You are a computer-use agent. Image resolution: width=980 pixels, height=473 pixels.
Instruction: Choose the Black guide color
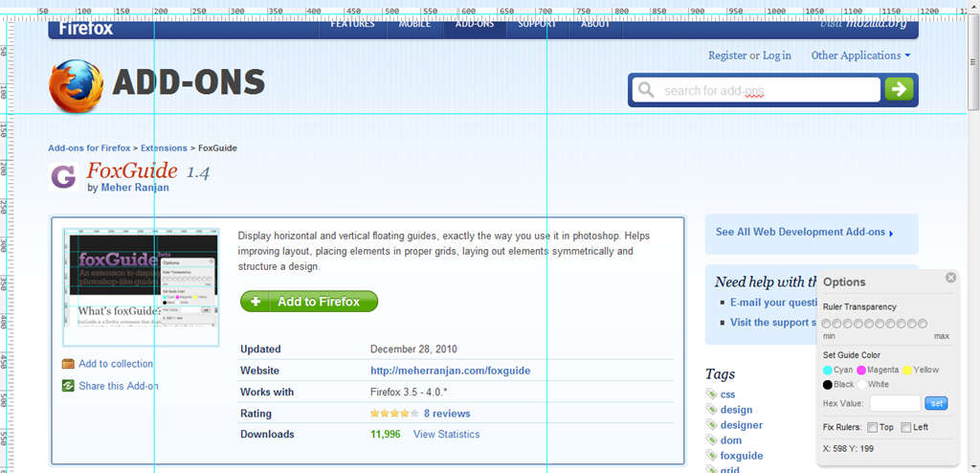click(x=828, y=385)
